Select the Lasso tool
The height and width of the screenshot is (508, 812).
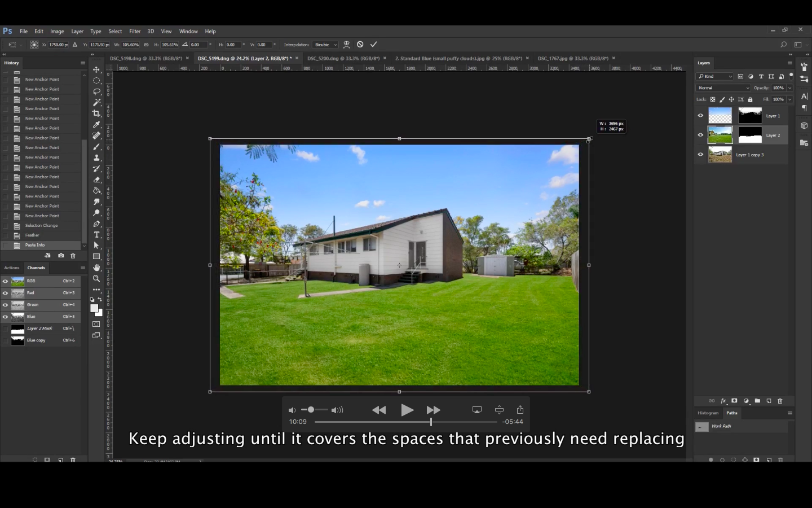point(96,91)
